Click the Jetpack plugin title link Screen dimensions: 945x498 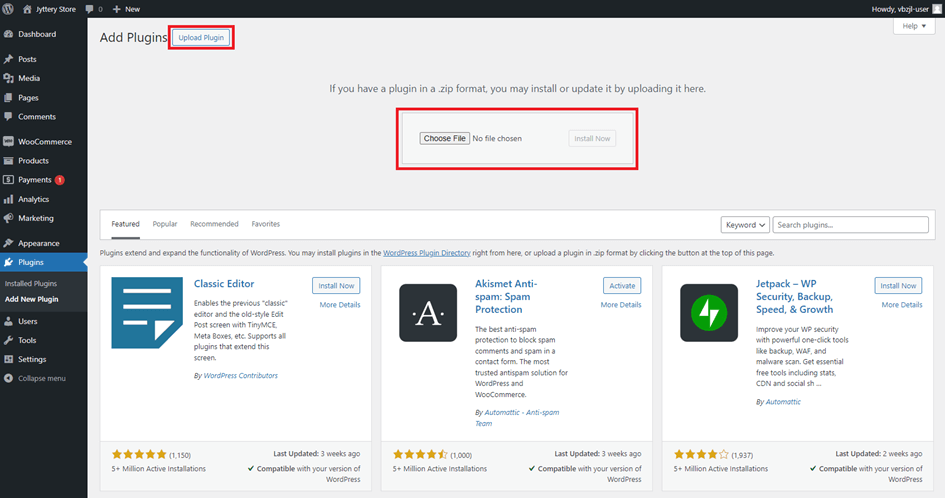coord(794,297)
